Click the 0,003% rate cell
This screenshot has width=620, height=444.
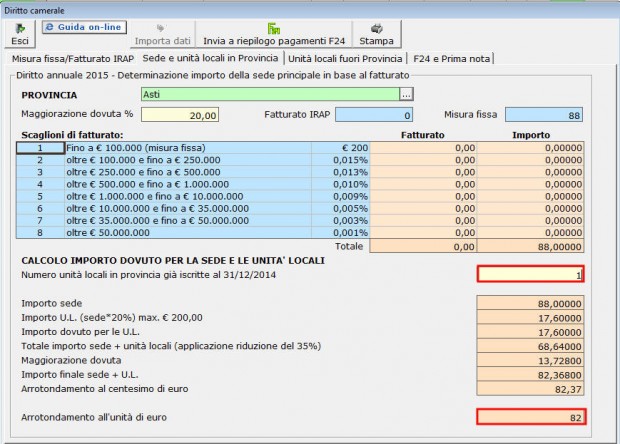tap(340, 221)
